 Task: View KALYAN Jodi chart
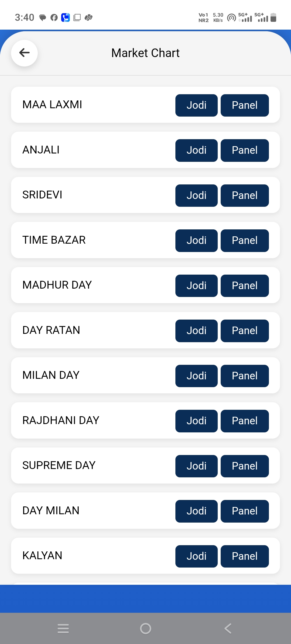196,556
